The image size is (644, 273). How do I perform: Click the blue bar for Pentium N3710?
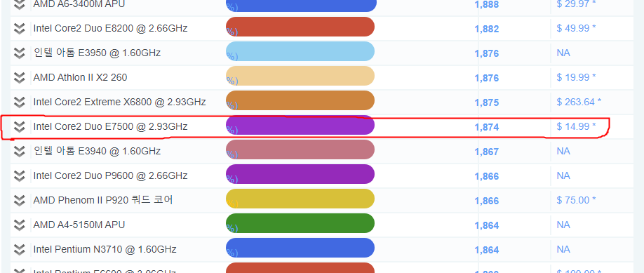tap(300, 248)
